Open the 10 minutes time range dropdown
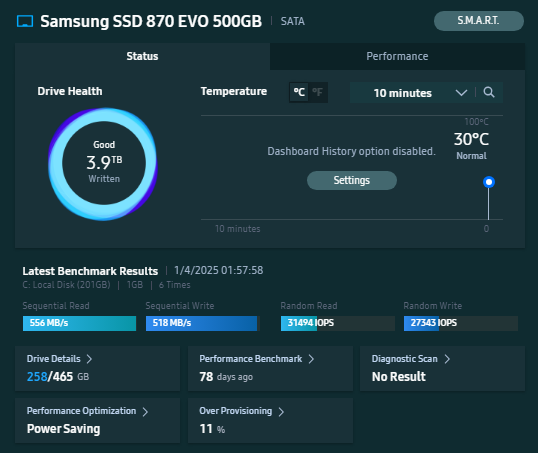Screen dimensions: 538x453 click(412, 93)
